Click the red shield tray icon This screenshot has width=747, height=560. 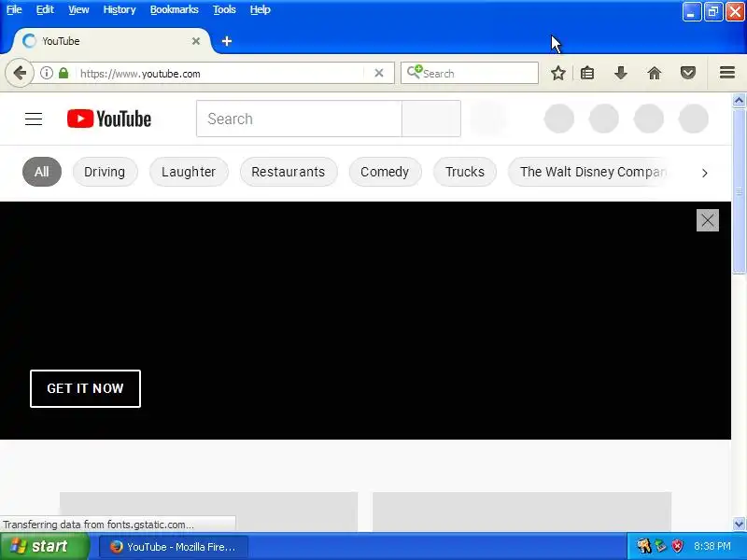pos(677,546)
